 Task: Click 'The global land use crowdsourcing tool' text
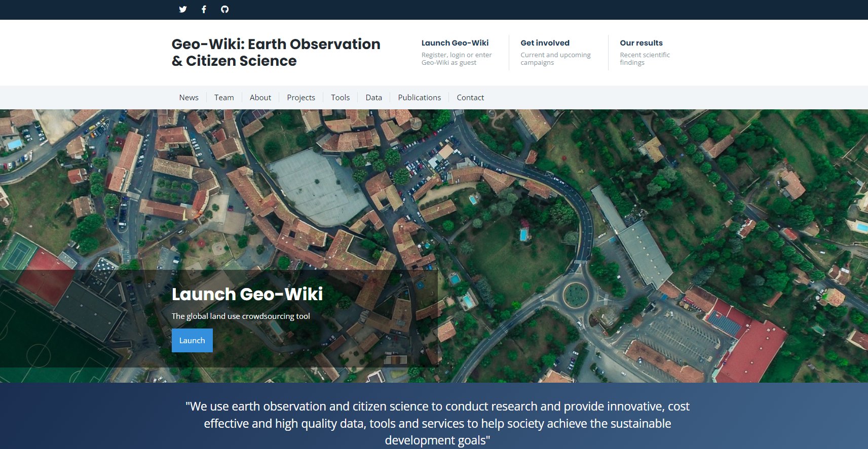241,316
